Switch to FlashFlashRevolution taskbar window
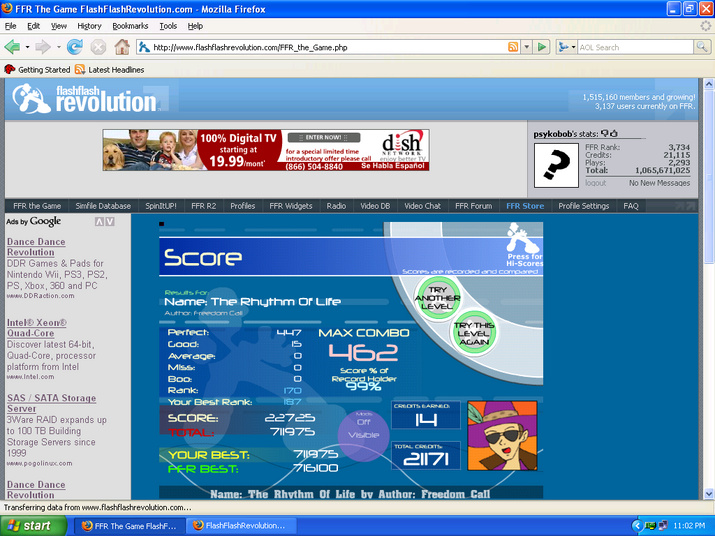This screenshot has width=715, height=536. tap(241, 526)
